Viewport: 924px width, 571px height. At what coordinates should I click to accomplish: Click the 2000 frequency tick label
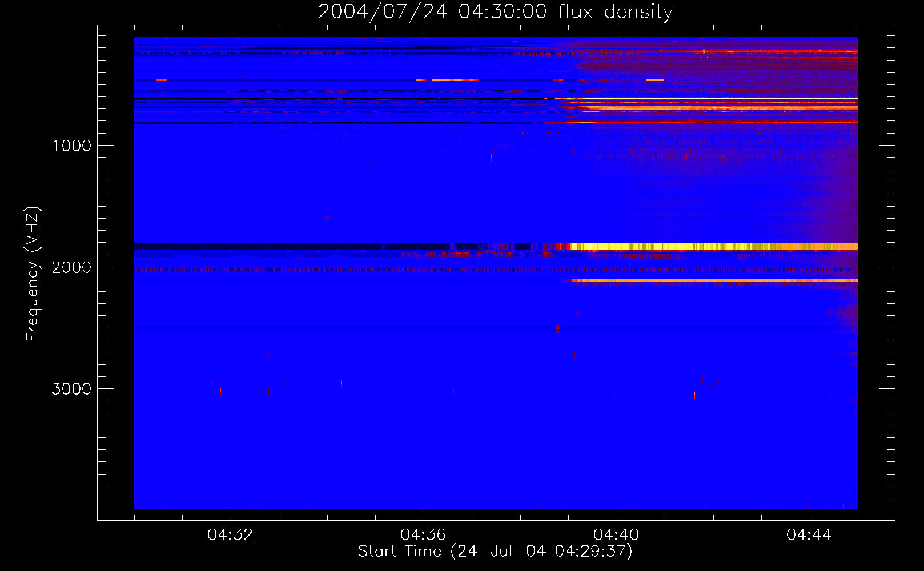coord(71,267)
